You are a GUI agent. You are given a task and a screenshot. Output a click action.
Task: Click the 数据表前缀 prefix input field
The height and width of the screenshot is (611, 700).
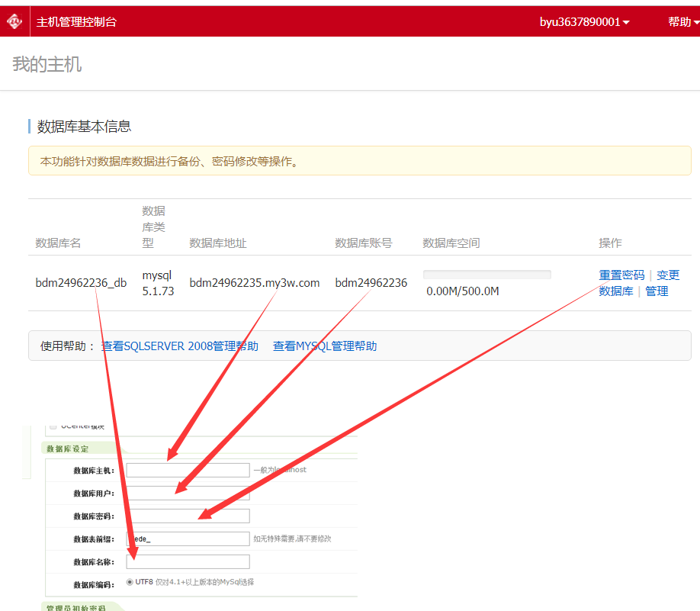pos(188,539)
